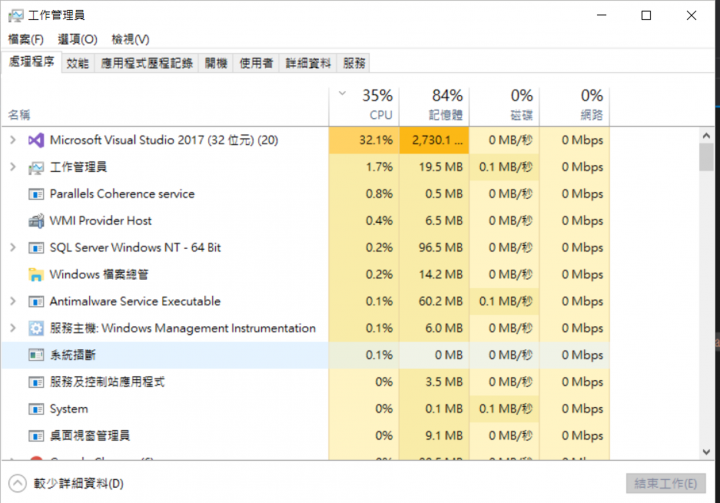Click the 3.5 MB memory value

tap(444, 382)
